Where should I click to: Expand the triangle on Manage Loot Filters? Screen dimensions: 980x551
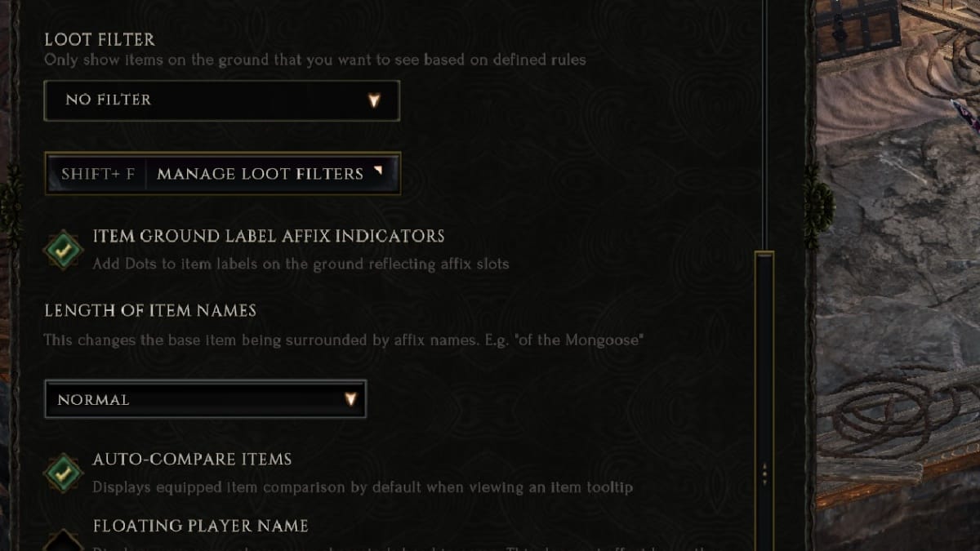(377, 169)
